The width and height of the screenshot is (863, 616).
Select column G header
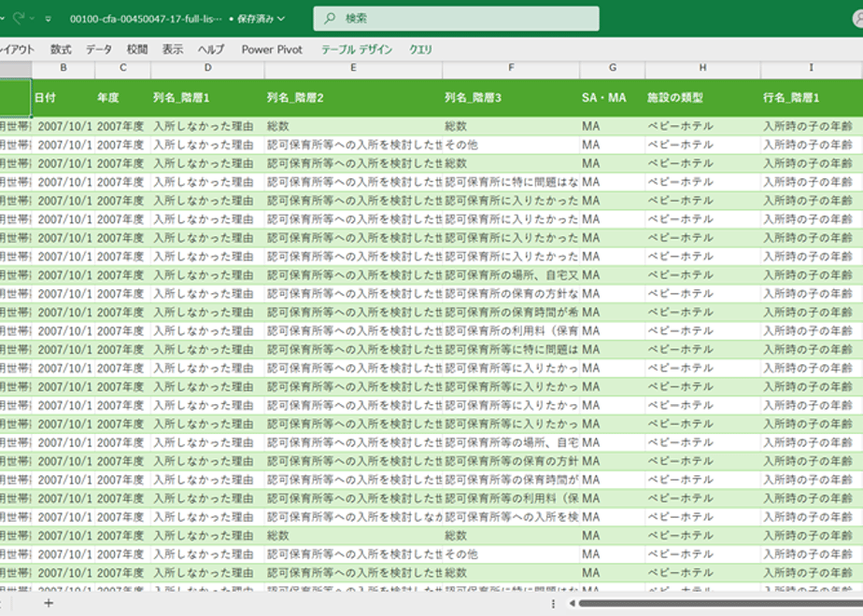coord(613,67)
